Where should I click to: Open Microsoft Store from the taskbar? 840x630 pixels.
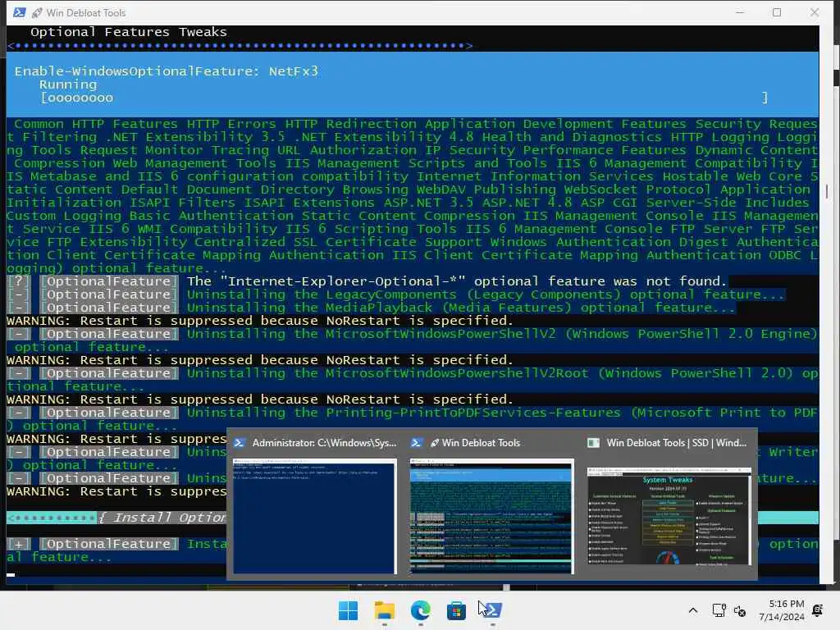click(x=456, y=610)
